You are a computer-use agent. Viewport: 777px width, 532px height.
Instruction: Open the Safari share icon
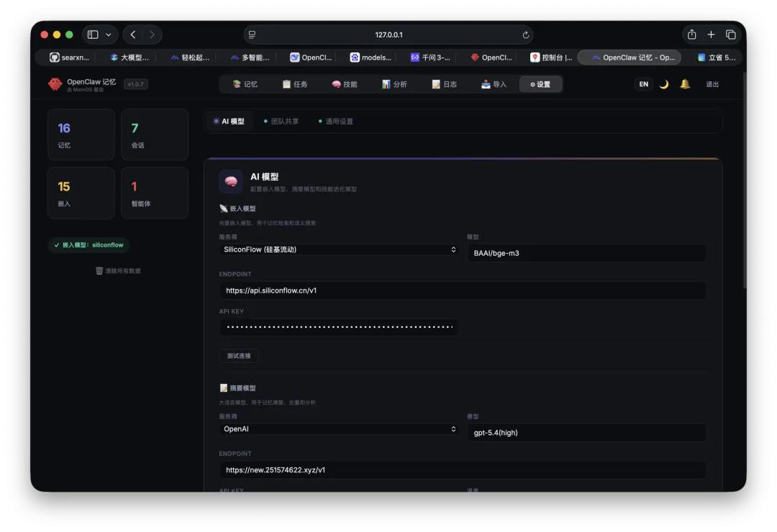point(692,35)
